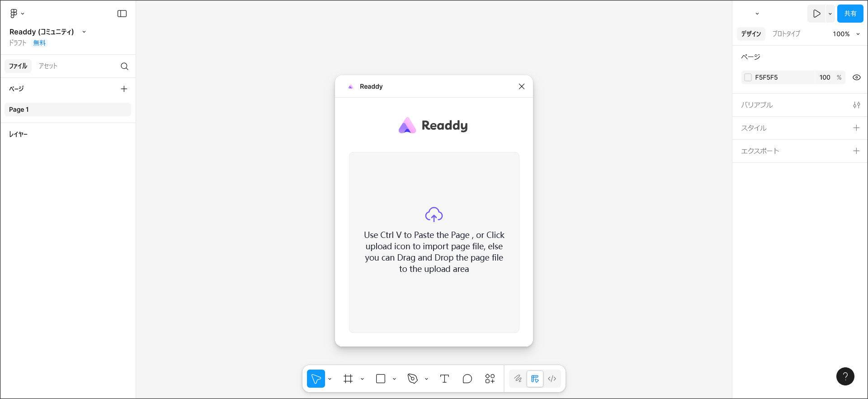Click the blue 共有 share button
Screen dimensions: 868x399
(x=850, y=14)
